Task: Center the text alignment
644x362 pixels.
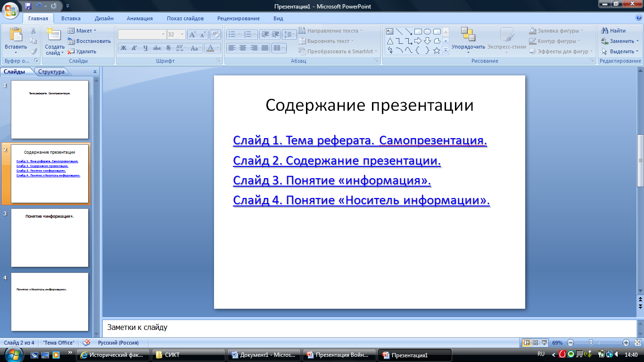Action: (x=243, y=48)
